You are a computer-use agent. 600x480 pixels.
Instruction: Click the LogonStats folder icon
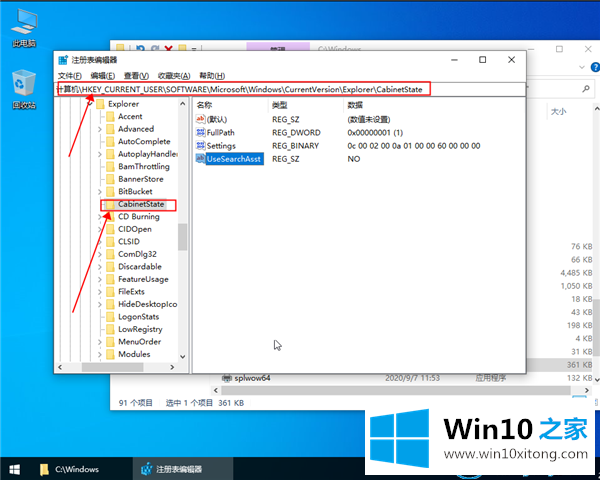click(x=110, y=317)
